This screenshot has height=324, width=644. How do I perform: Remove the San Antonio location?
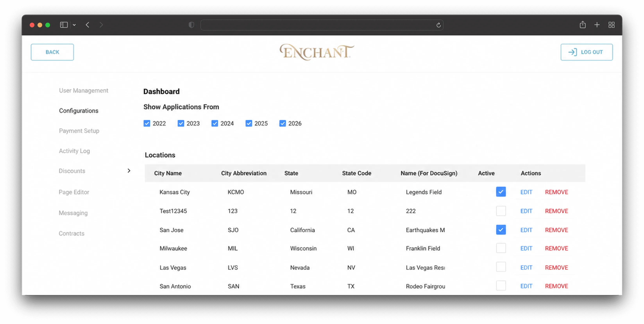coord(556,286)
